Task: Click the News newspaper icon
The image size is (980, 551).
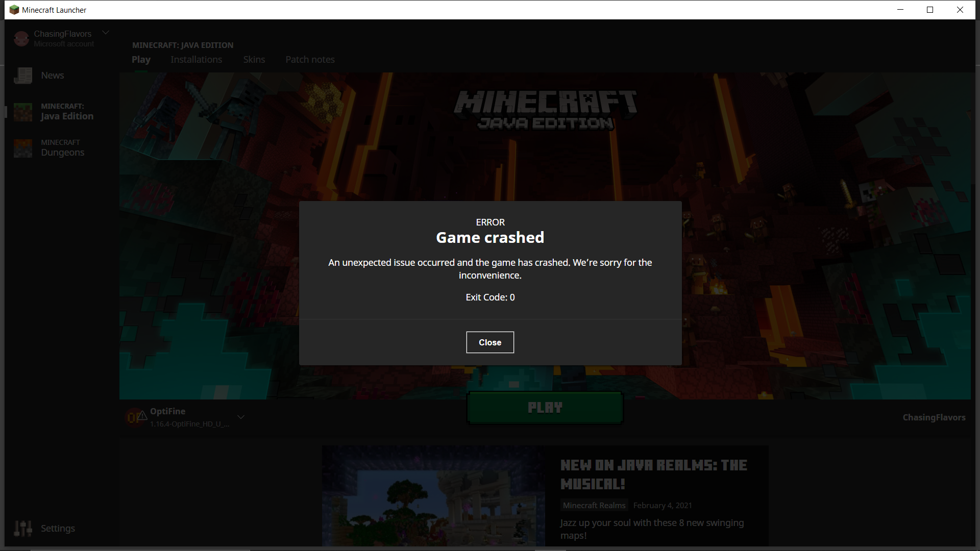Action: 23,76
